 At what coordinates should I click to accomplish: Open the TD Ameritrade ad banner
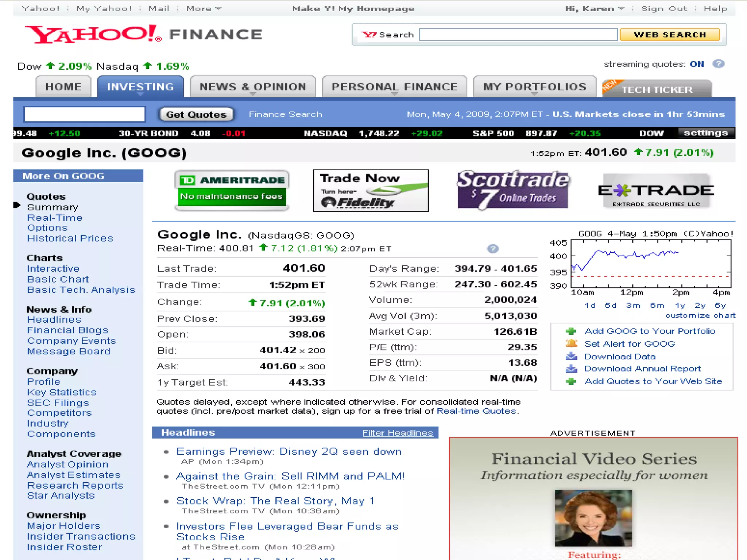232,190
